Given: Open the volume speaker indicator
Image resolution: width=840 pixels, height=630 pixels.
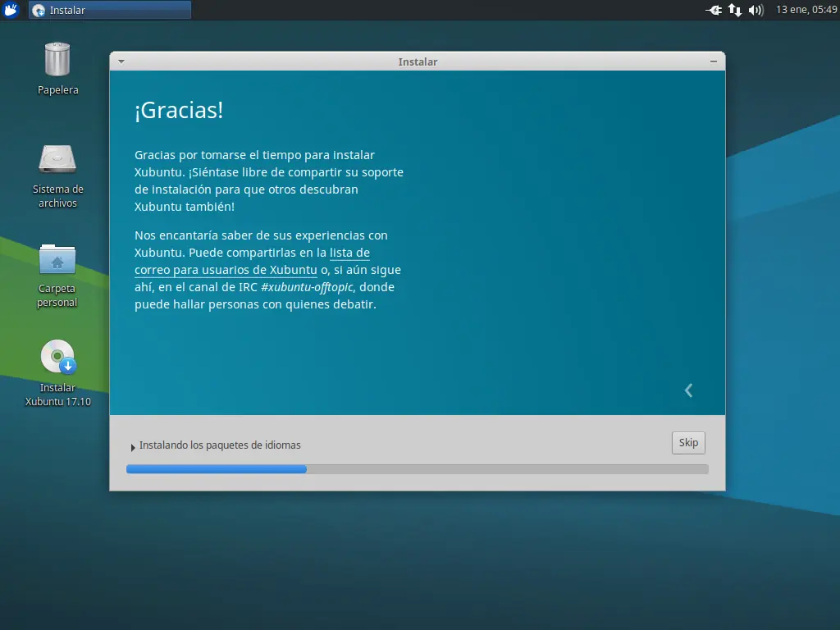Looking at the screenshot, I should [x=756, y=10].
